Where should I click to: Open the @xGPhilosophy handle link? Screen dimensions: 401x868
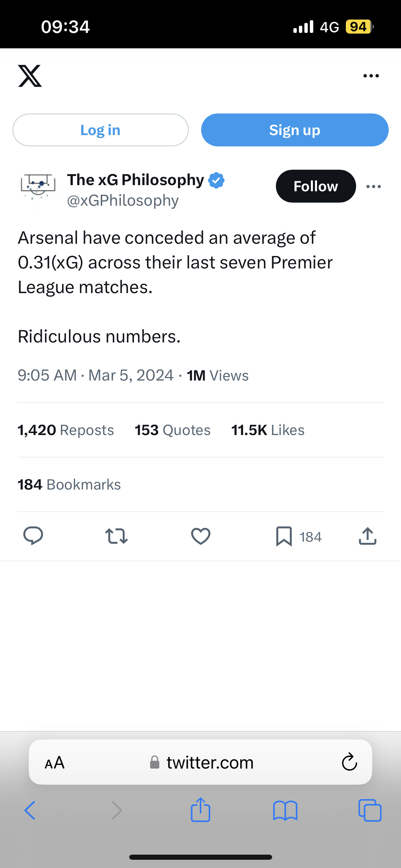tap(123, 201)
